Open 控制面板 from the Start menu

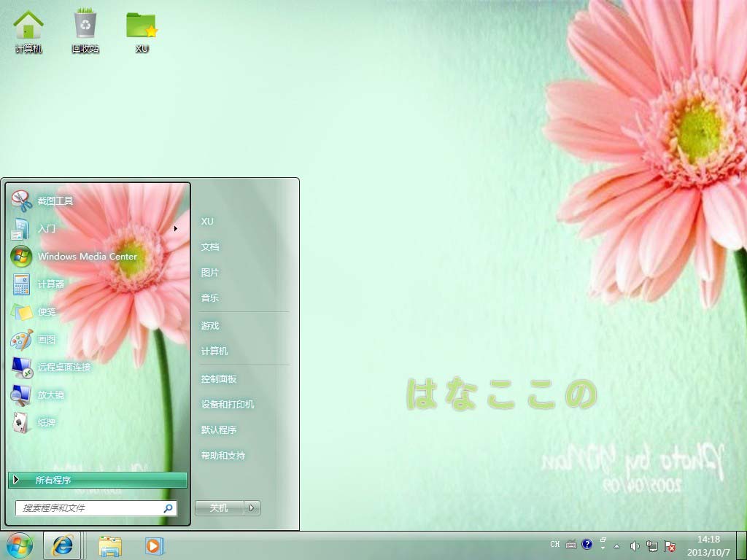[219, 379]
